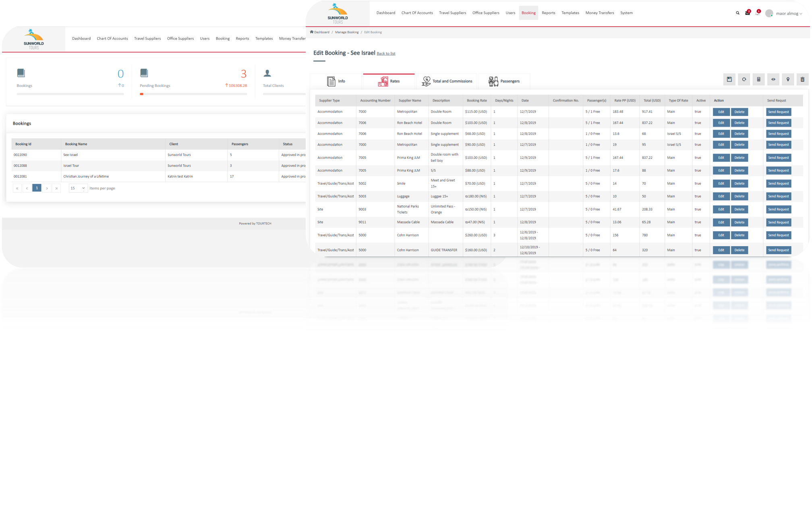Click Edit for Massada Cable row
Screen dimensions: 812x517
pos(721,222)
